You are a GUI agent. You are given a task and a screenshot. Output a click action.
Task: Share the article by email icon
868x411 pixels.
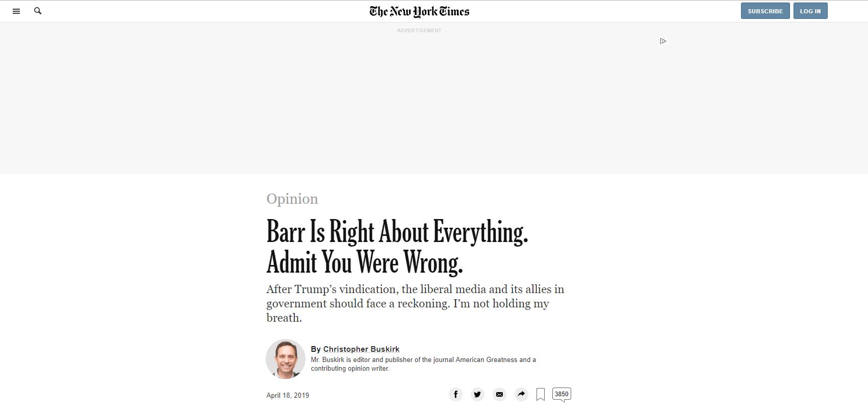click(x=499, y=394)
